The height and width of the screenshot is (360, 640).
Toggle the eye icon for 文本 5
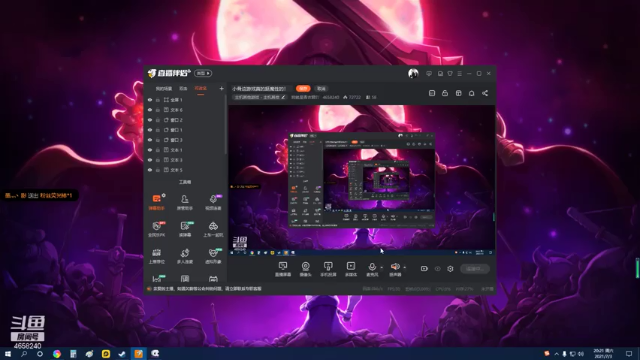point(150,170)
